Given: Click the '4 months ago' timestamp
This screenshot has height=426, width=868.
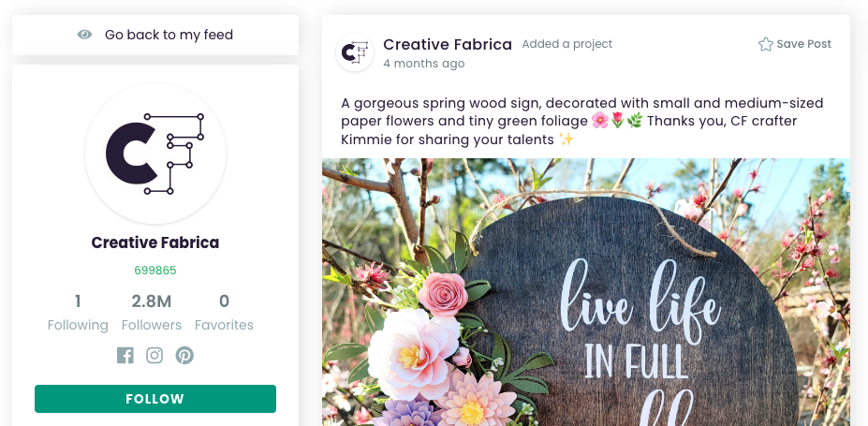Looking at the screenshot, I should pyautogui.click(x=423, y=64).
